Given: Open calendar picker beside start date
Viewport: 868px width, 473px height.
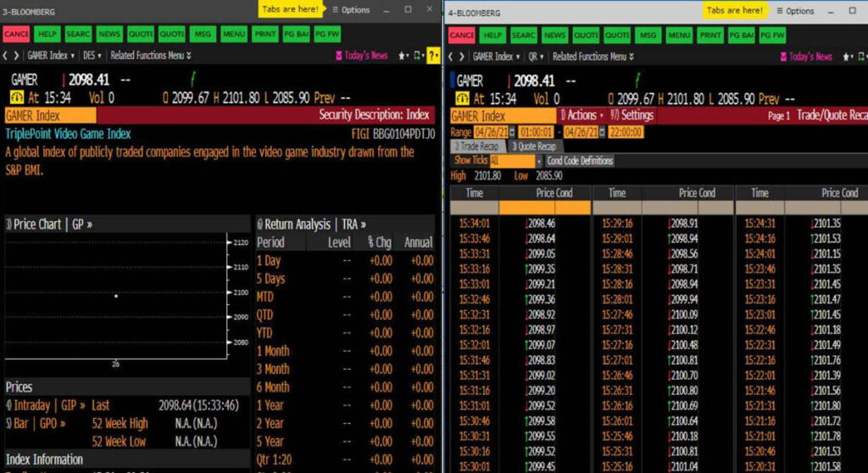Looking at the screenshot, I should pos(512,132).
